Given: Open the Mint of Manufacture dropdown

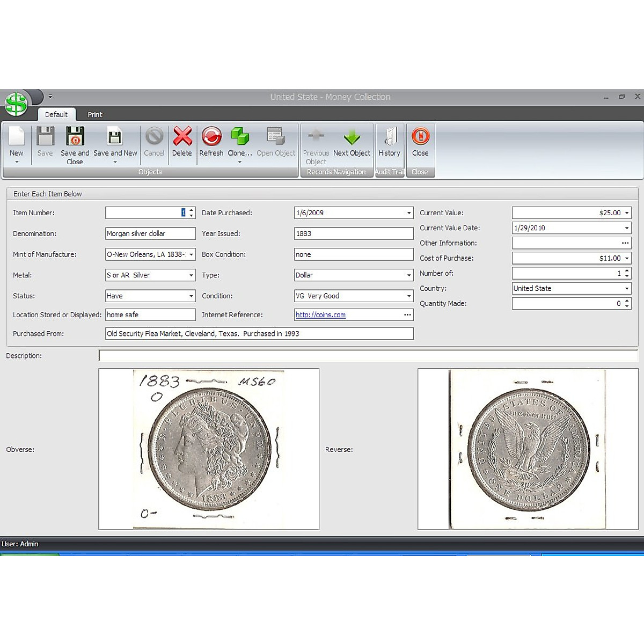Looking at the screenshot, I should (x=191, y=254).
